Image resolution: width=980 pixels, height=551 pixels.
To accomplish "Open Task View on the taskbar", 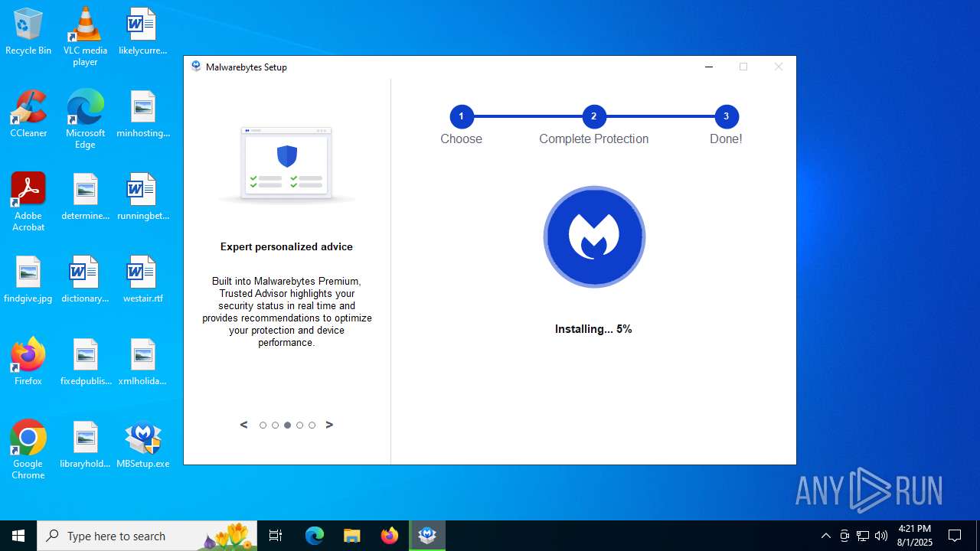I will click(276, 536).
